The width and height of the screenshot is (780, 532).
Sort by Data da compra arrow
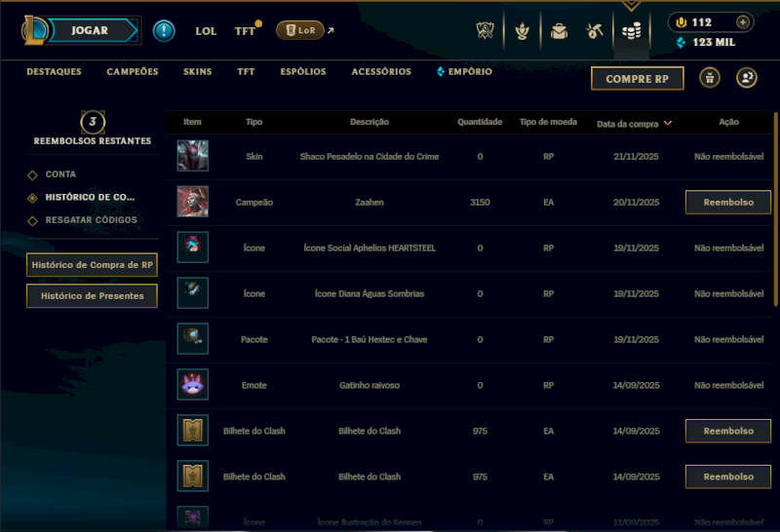[x=668, y=124]
